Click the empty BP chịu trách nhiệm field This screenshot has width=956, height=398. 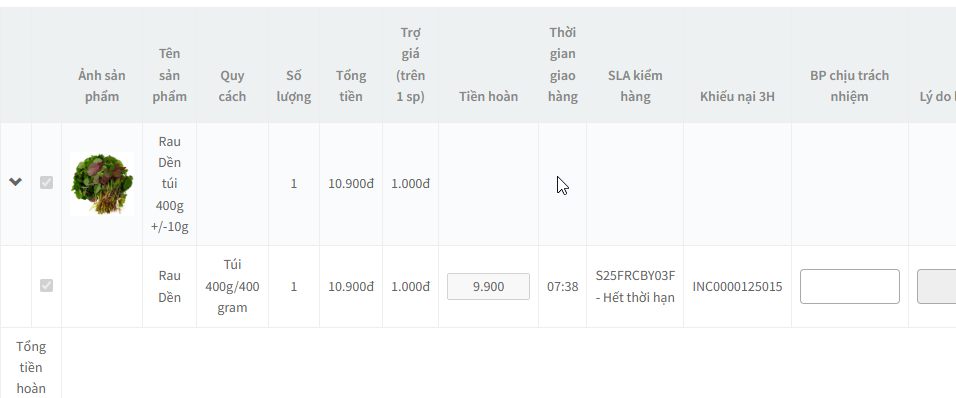pos(850,286)
